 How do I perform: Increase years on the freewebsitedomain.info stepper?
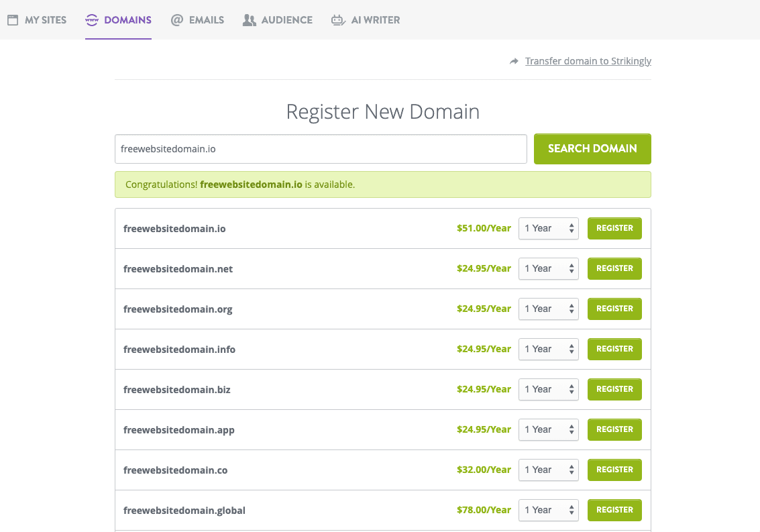572,346
